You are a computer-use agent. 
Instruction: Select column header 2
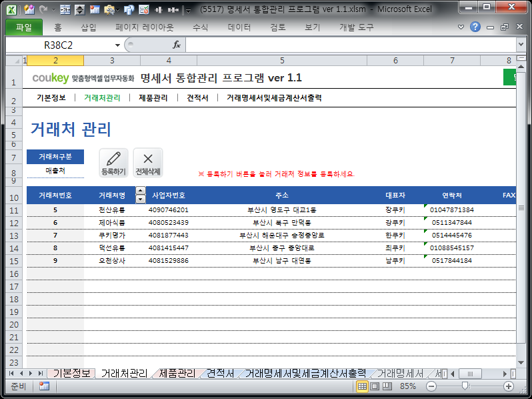click(55, 61)
